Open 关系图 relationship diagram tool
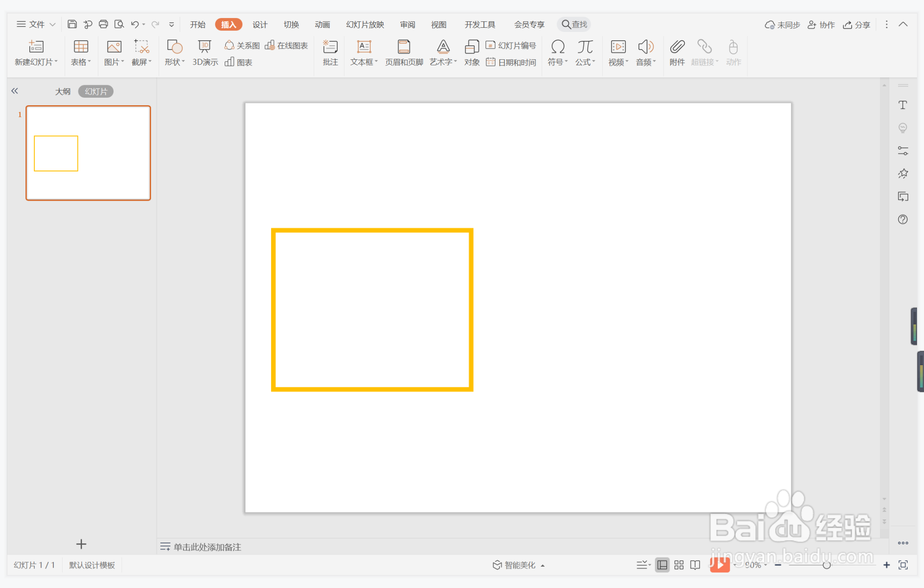Image resolution: width=924 pixels, height=588 pixels. click(242, 45)
